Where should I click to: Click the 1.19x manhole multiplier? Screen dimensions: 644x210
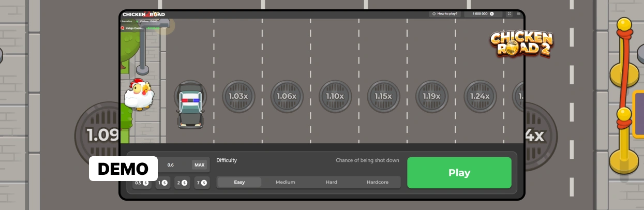click(431, 96)
